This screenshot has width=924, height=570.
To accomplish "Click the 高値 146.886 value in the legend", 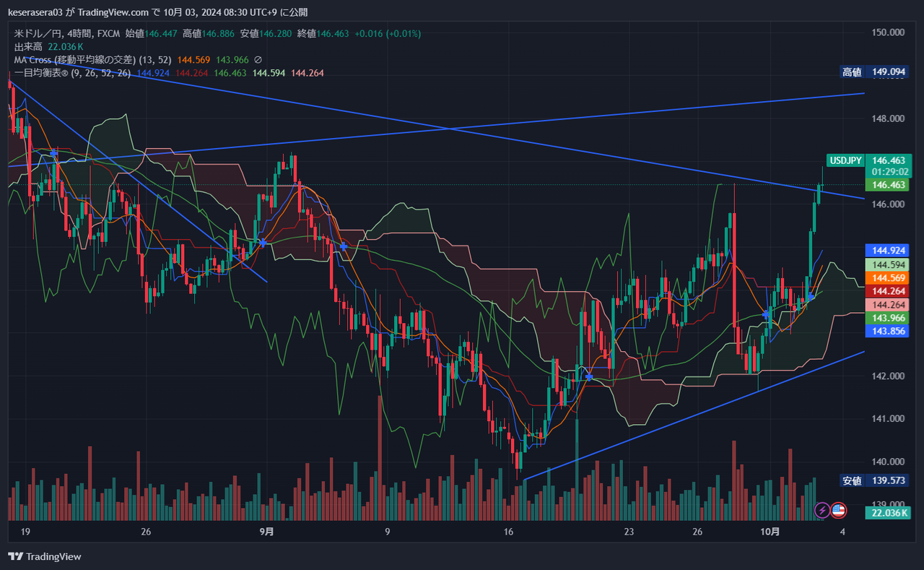I will (209, 34).
